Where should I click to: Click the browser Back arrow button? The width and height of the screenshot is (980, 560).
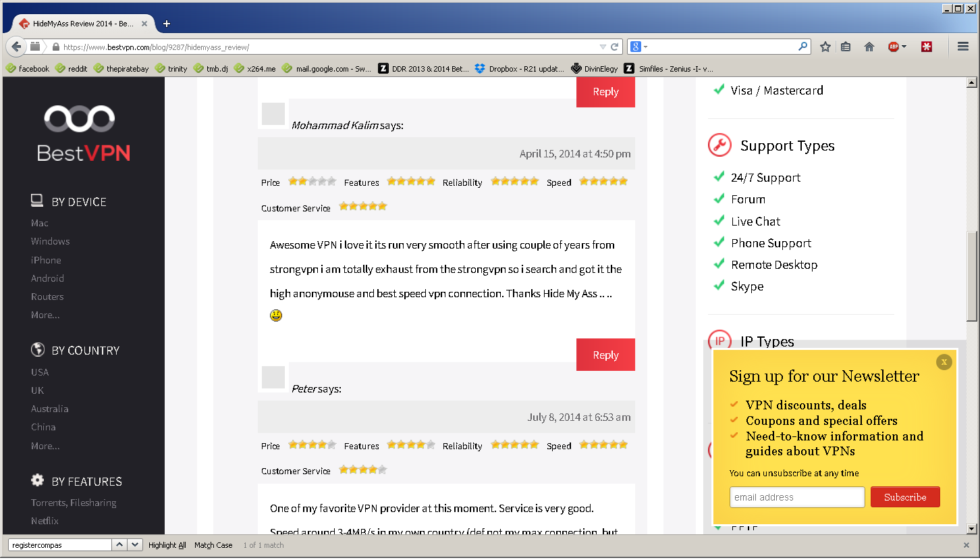[x=16, y=47]
